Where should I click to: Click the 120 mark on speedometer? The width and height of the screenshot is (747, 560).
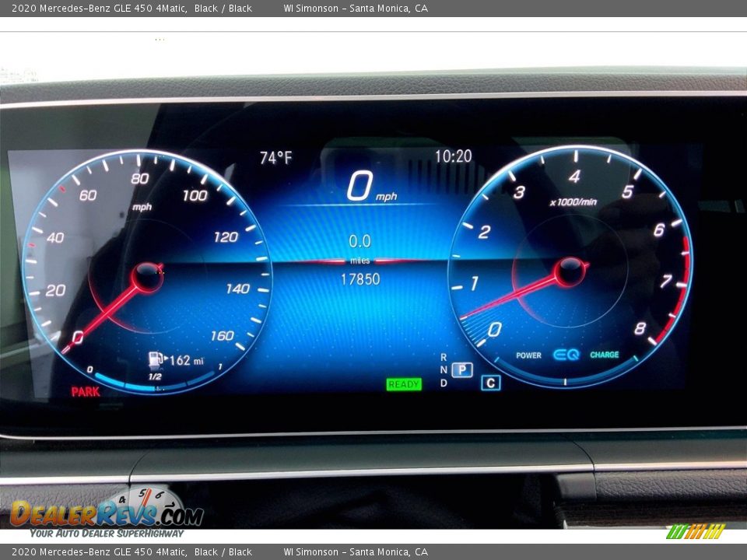pos(226,236)
